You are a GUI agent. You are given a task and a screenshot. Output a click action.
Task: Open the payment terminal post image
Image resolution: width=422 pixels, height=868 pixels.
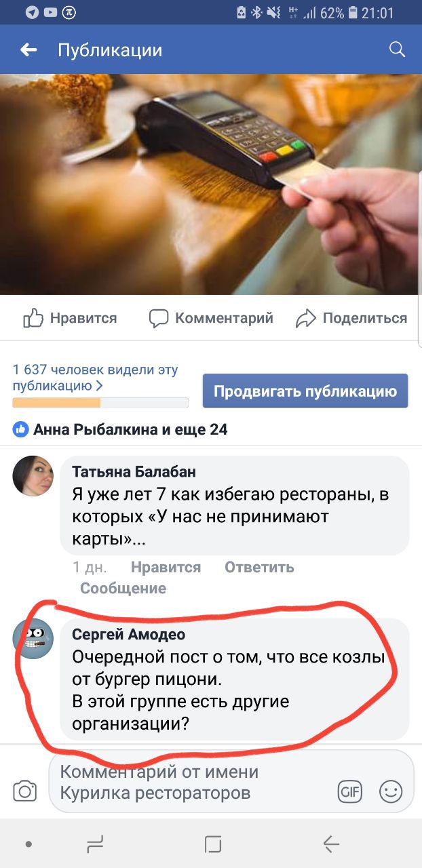pos(211,184)
